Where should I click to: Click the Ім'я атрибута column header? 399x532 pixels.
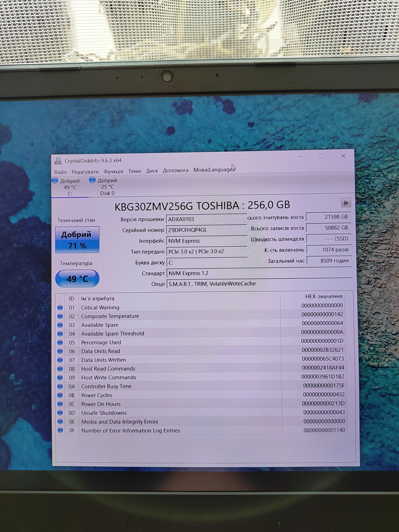coord(98,298)
